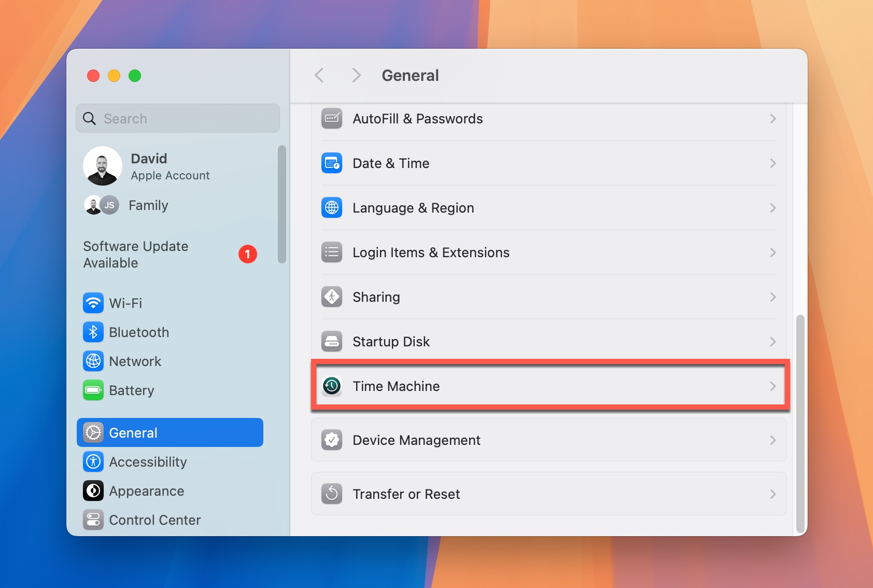Open the Startup Disk row label
Screen dimensions: 873x588
pos(391,342)
